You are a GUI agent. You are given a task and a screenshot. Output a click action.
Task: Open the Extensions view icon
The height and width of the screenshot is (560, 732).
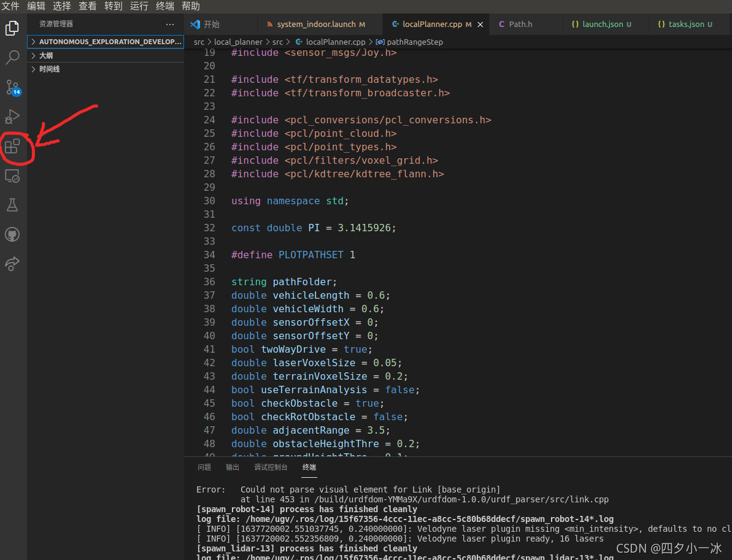pos(12,146)
